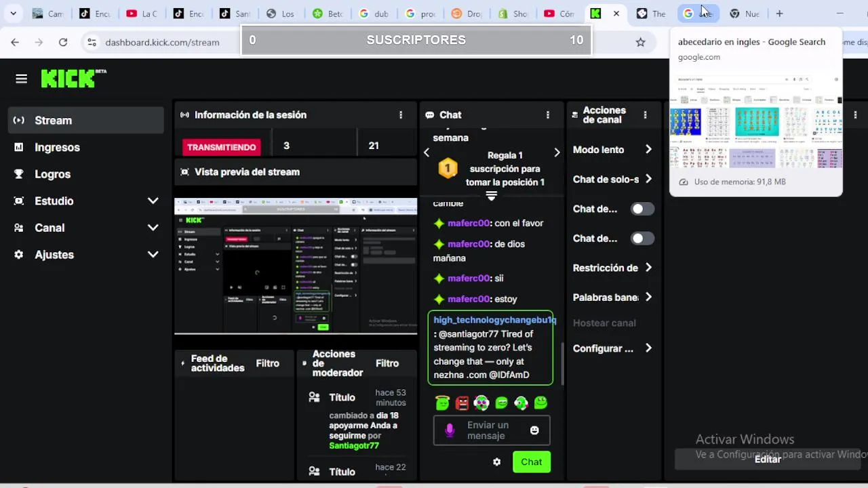This screenshot has height=488, width=868.
Task: Close the active Kick tab
Action: [616, 14]
